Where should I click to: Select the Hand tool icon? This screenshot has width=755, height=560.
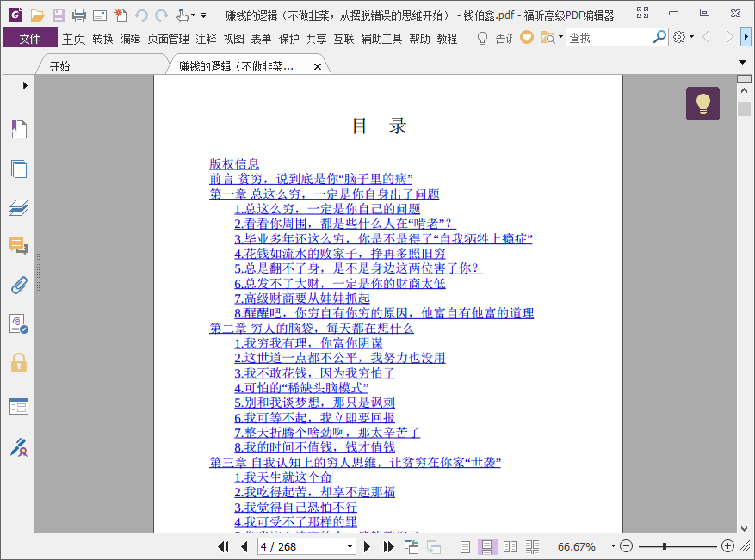(x=183, y=15)
